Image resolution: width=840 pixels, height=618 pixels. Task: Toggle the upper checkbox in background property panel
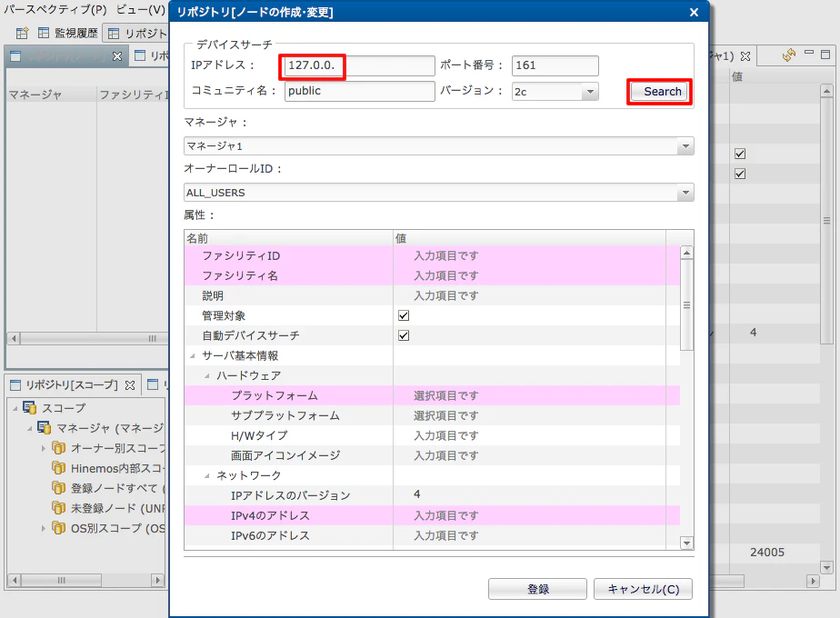pyautogui.click(x=740, y=154)
